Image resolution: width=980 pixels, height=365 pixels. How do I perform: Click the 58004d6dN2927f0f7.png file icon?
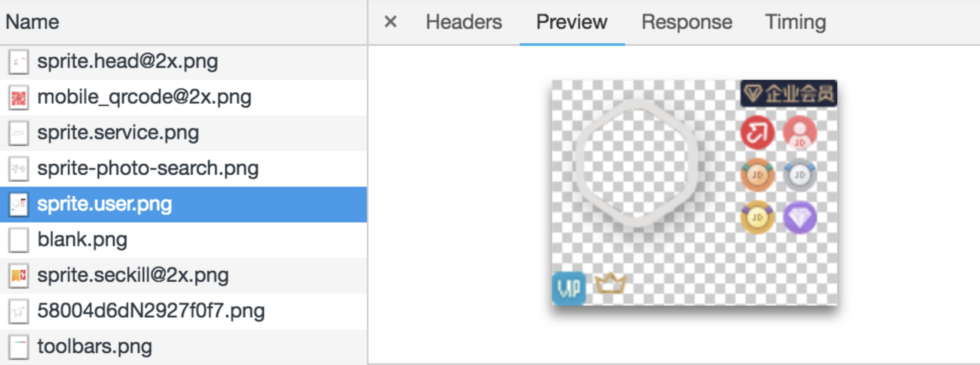pyautogui.click(x=18, y=312)
